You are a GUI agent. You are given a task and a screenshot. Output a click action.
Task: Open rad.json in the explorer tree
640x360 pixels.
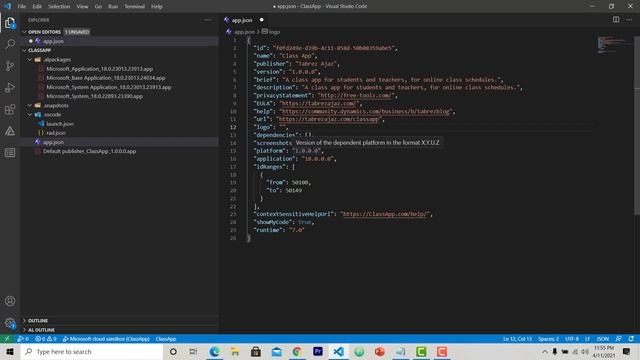click(56, 133)
